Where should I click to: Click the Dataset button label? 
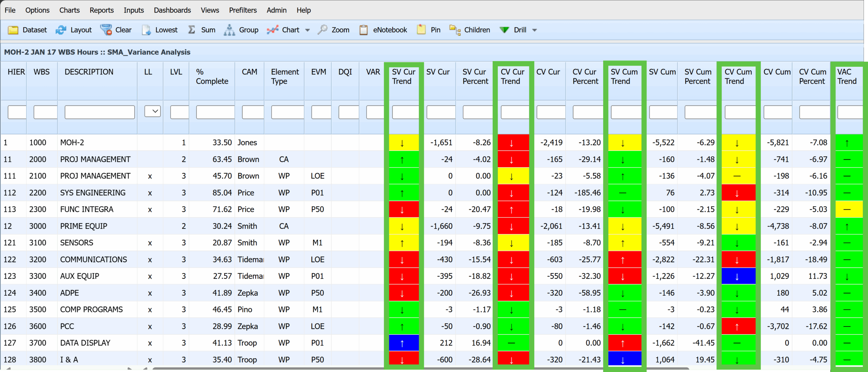35,30
